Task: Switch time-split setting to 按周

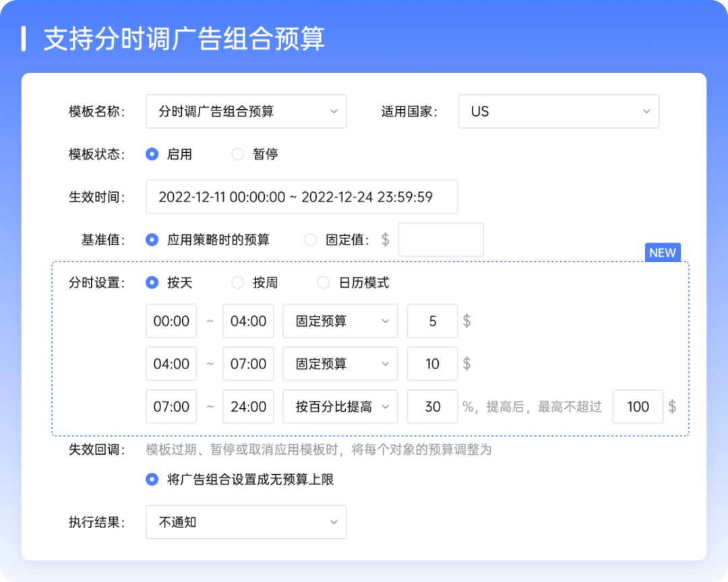Action: tap(238, 283)
